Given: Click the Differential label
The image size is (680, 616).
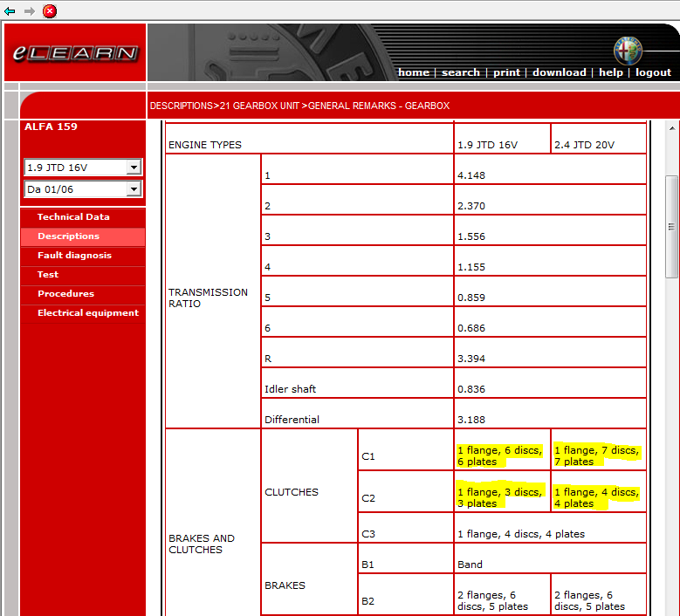Looking at the screenshot, I should [x=292, y=420].
